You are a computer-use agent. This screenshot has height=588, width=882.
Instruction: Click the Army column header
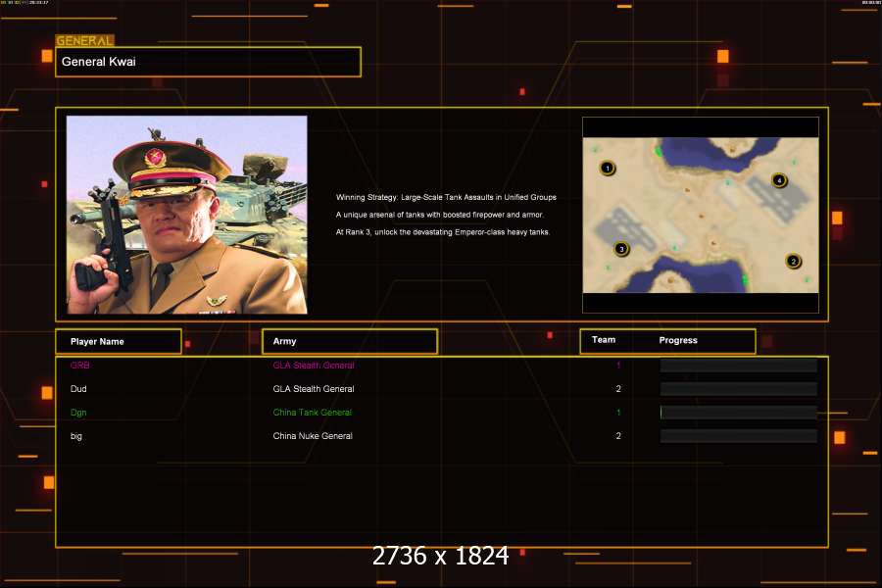tap(350, 342)
